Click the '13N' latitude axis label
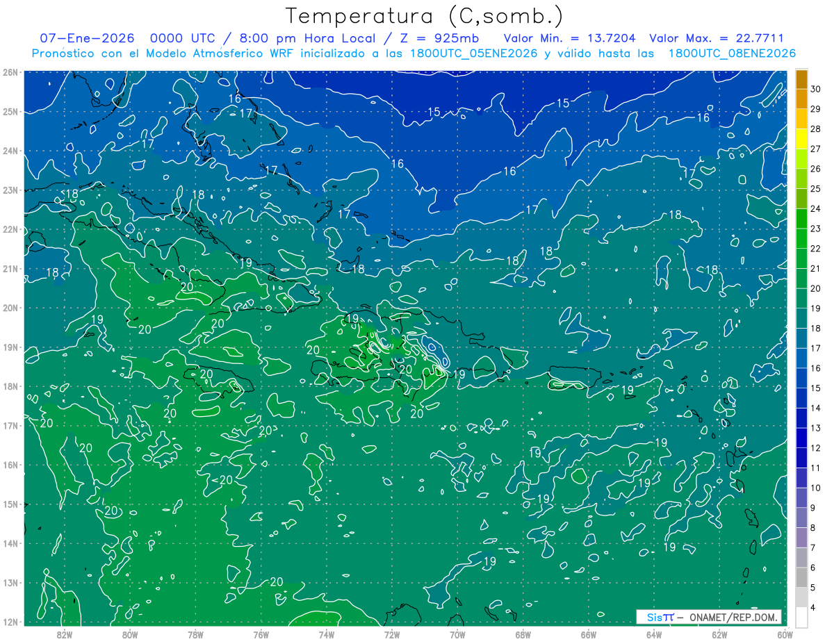The image size is (834, 644). (x=10, y=582)
